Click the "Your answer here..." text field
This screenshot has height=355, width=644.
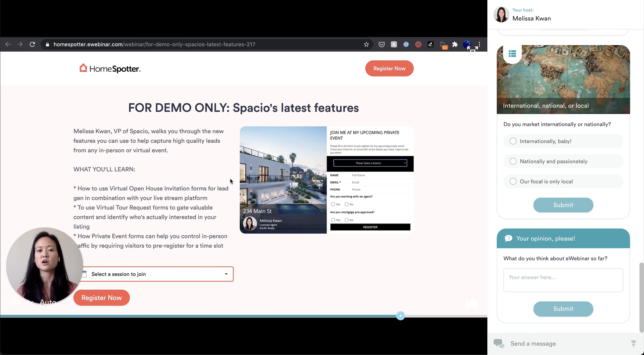563,280
